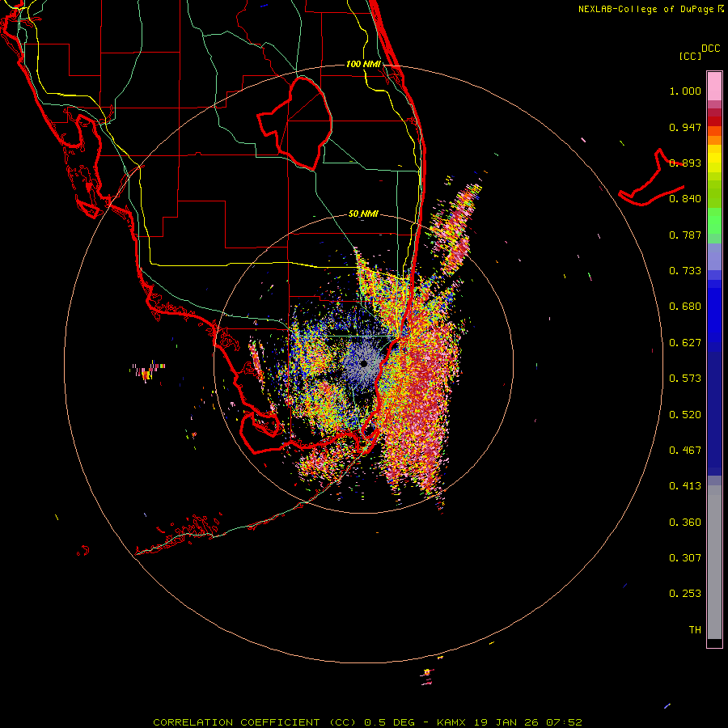Screen dimensions: 728x728
Task: Click the 07:52 time stamp in the caption
Action: [563, 722]
